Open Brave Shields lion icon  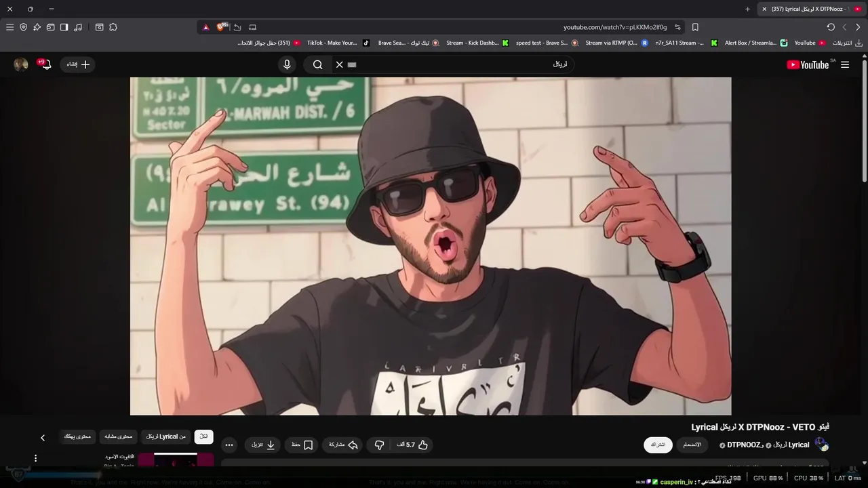[222, 27]
